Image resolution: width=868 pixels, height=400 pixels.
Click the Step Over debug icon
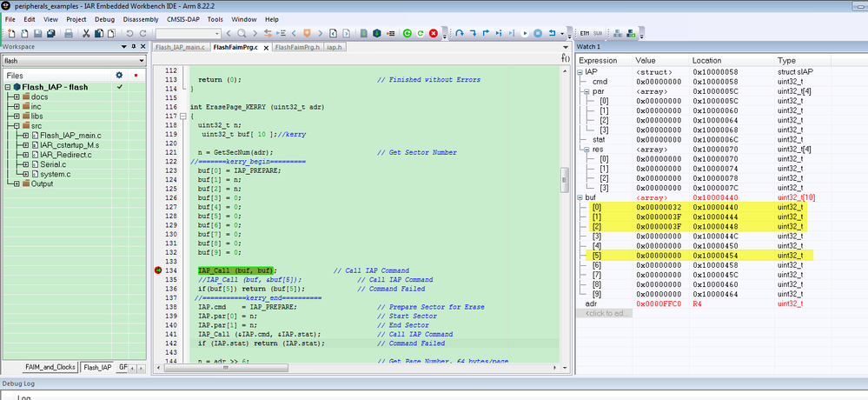coord(460,33)
